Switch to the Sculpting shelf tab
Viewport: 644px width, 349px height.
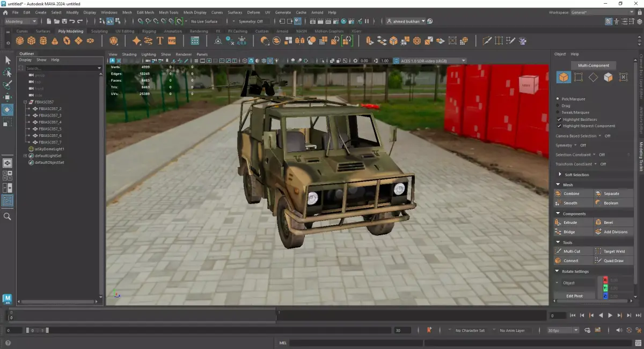(x=99, y=31)
